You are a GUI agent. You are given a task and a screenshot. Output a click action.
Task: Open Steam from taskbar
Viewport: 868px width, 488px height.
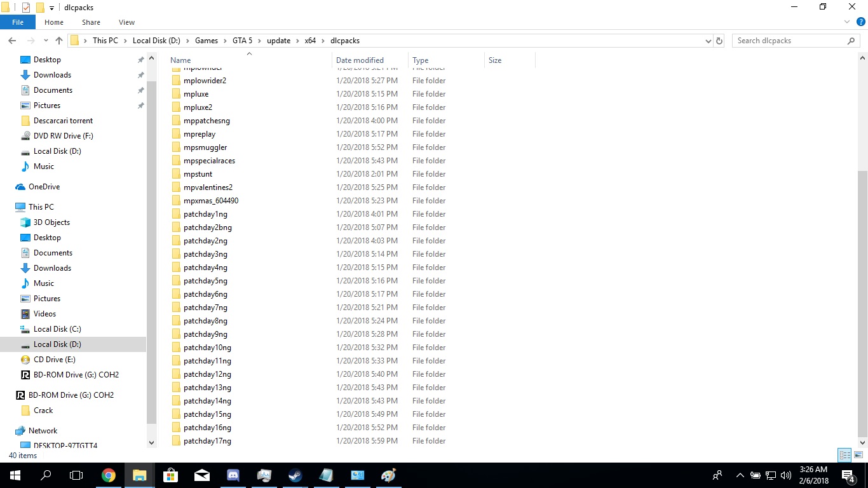pyautogui.click(x=295, y=475)
